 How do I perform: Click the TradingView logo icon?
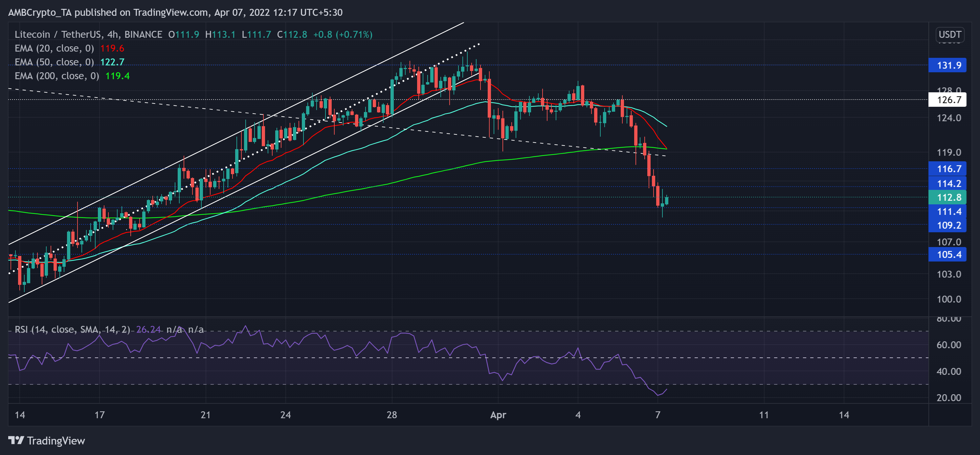16,440
